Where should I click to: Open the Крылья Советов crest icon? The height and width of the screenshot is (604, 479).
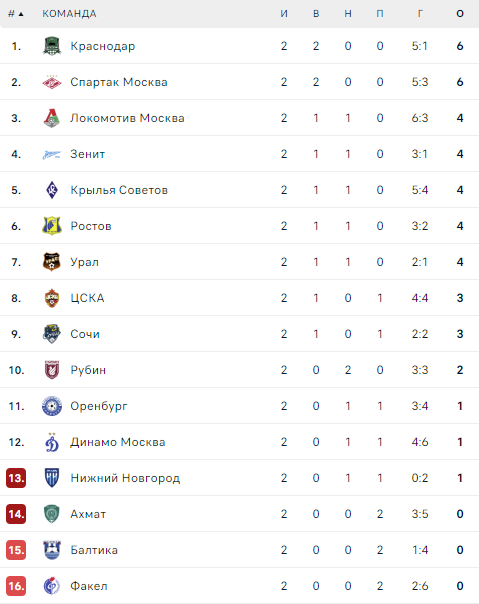[52, 190]
